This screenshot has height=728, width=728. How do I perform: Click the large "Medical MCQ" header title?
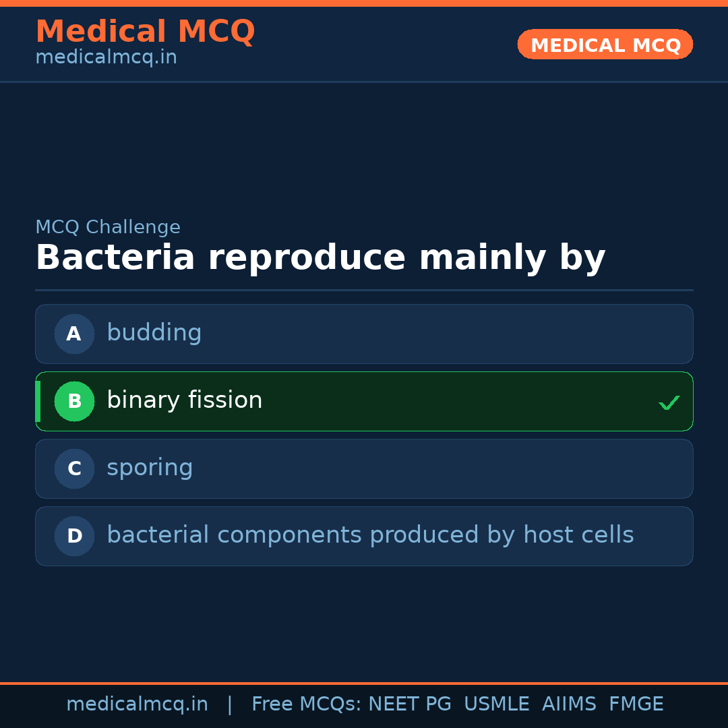click(x=145, y=32)
